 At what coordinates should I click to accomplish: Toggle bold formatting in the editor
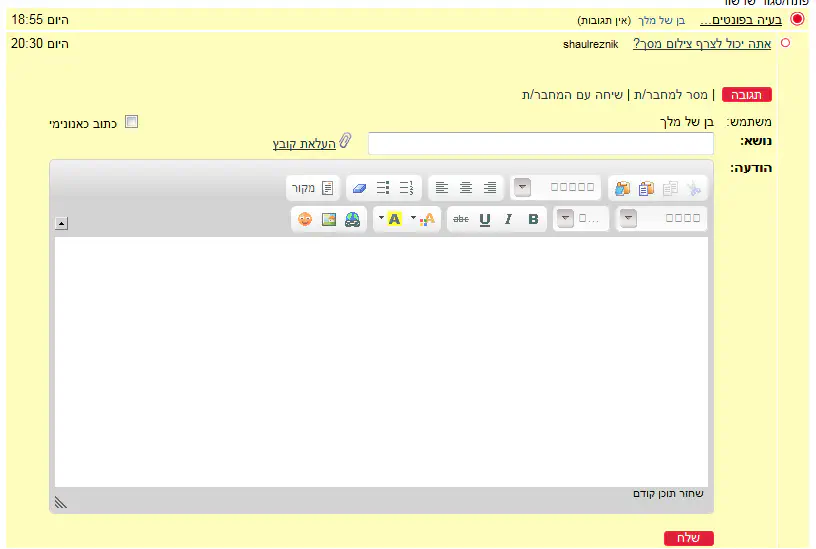tap(533, 219)
